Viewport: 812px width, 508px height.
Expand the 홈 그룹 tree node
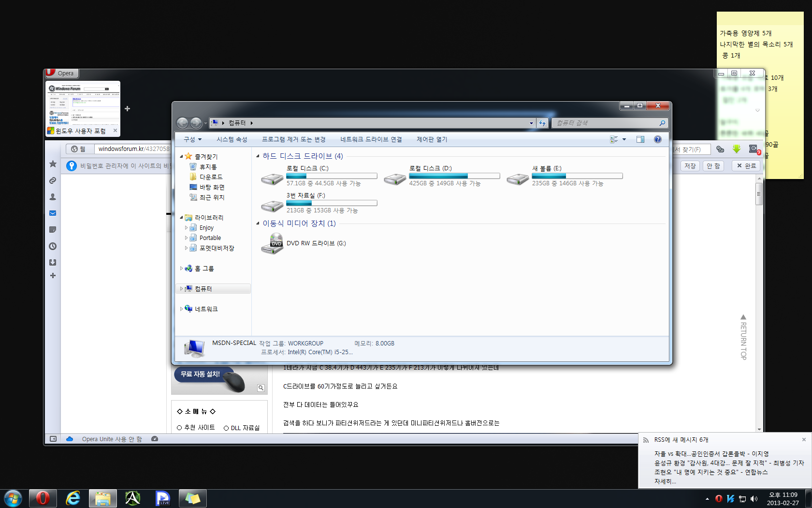[181, 268]
